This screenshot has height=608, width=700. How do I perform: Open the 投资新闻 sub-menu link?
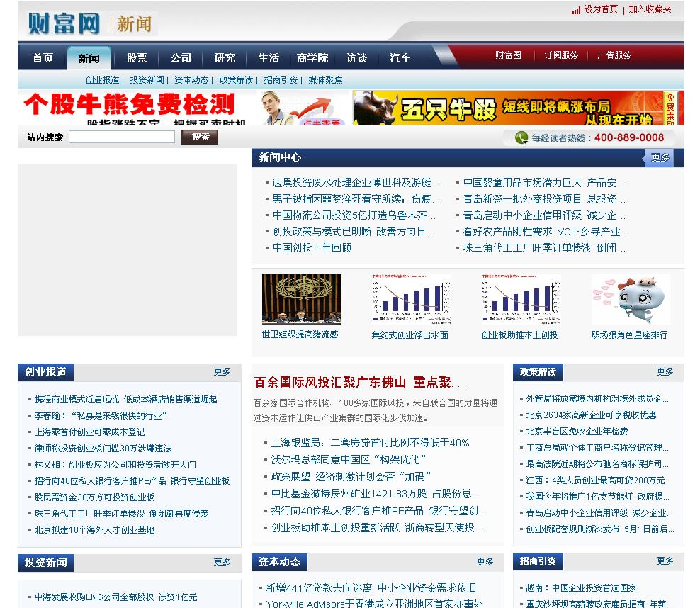tap(147, 80)
